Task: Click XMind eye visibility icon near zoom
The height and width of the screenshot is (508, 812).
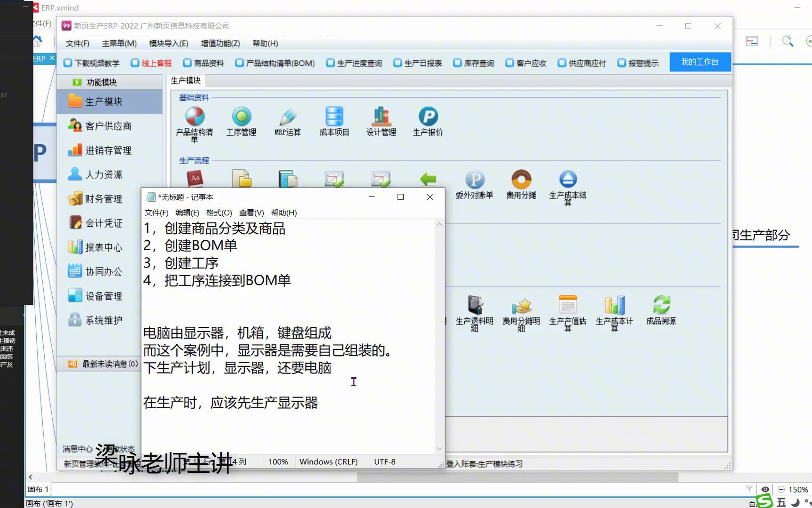Action: coord(765,489)
